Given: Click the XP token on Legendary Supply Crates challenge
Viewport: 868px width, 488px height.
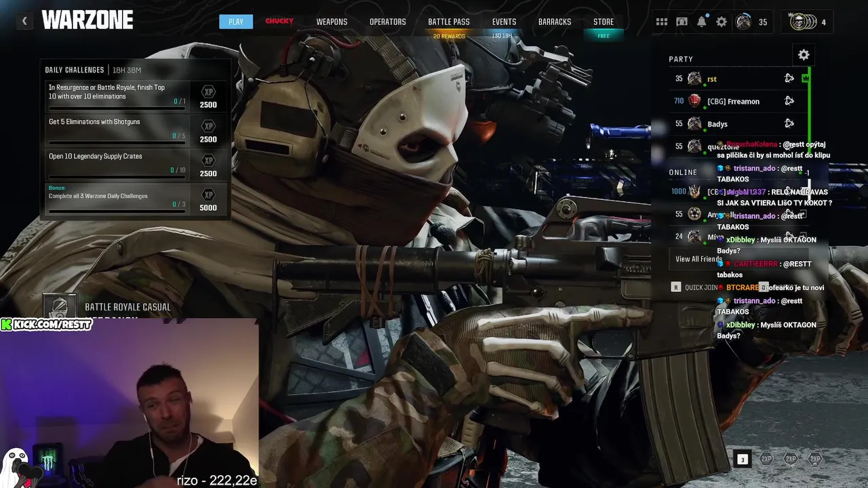Looking at the screenshot, I should click(x=208, y=161).
